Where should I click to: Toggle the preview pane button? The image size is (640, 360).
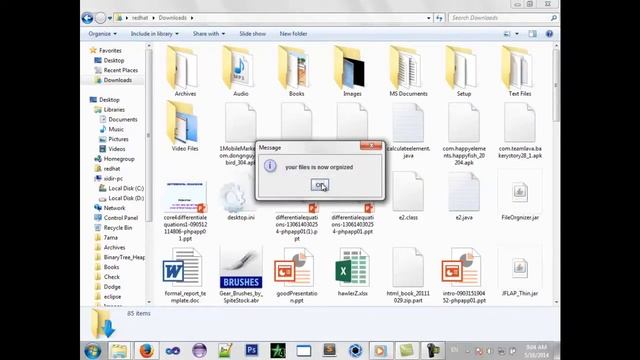(x=532, y=34)
